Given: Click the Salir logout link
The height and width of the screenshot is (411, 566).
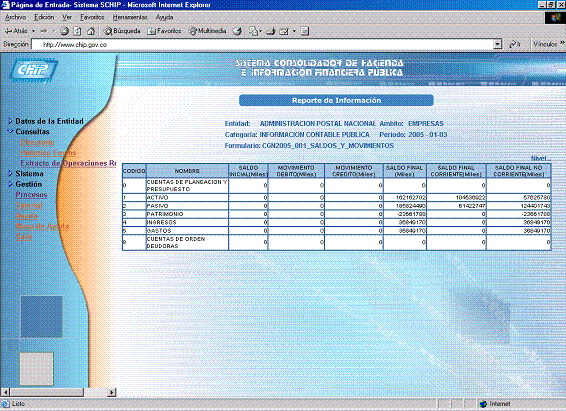Looking at the screenshot, I should [23, 237].
